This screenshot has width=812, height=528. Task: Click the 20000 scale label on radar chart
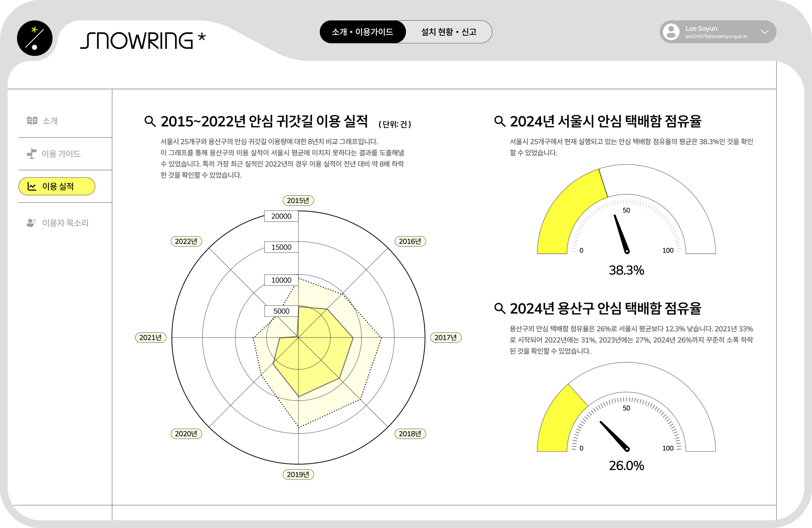coord(281,216)
